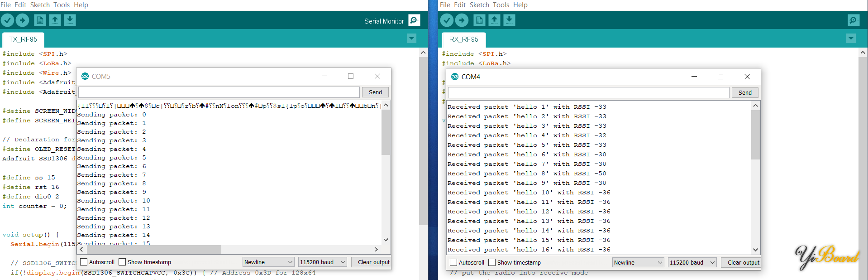The width and height of the screenshot is (868, 280).
Task: Open tab options arrow in TX_RF95 window
Action: (411, 39)
